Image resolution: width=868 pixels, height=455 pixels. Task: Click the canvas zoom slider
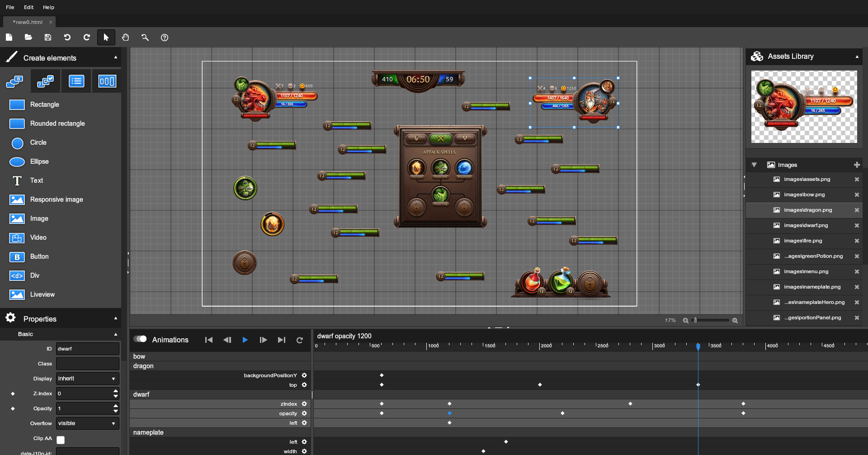tap(711, 320)
